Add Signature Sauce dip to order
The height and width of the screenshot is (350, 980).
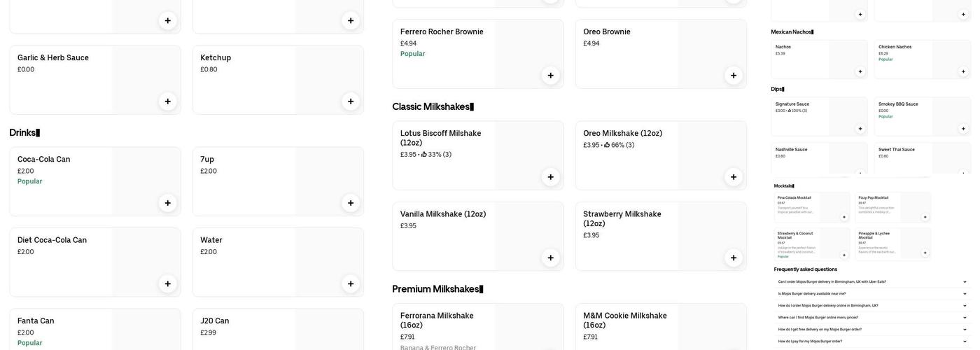coord(860,129)
